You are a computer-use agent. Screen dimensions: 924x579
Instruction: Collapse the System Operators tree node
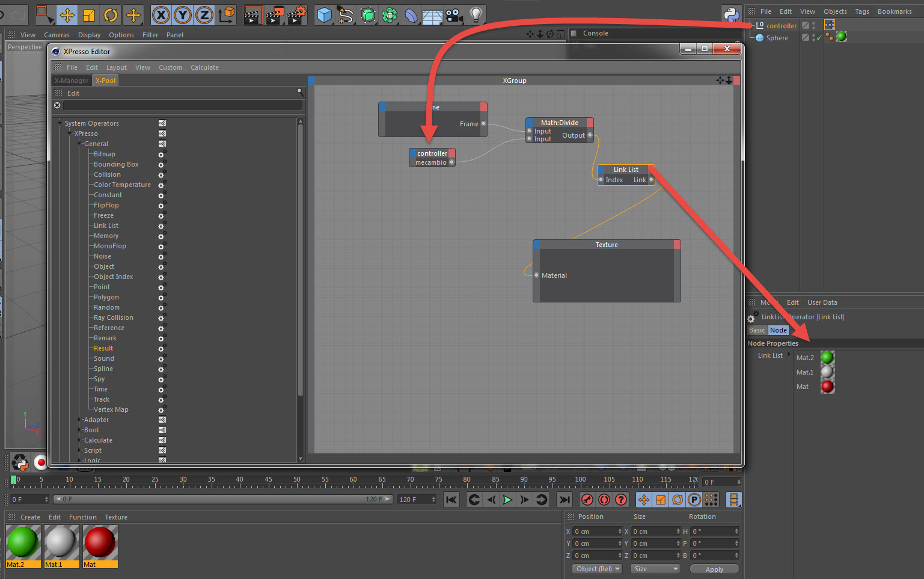click(x=60, y=123)
